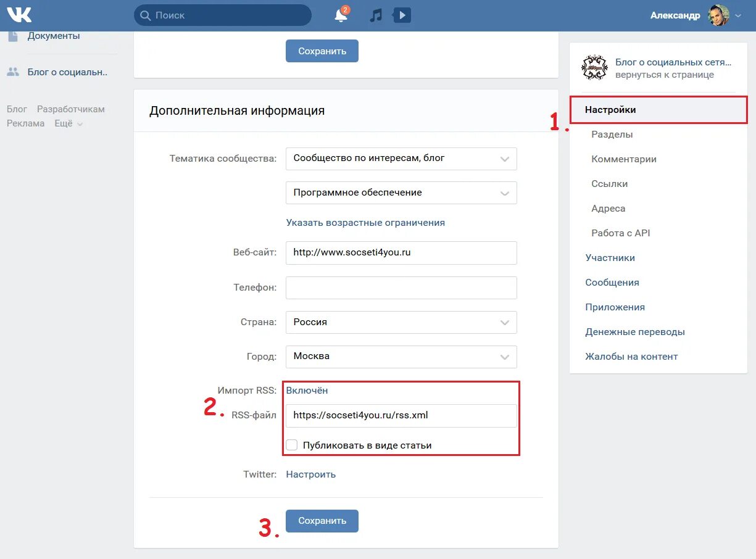This screenshot has width=756, height=559.
Task: Click the Веб-сайт input field
Action: tap(401, 253)
